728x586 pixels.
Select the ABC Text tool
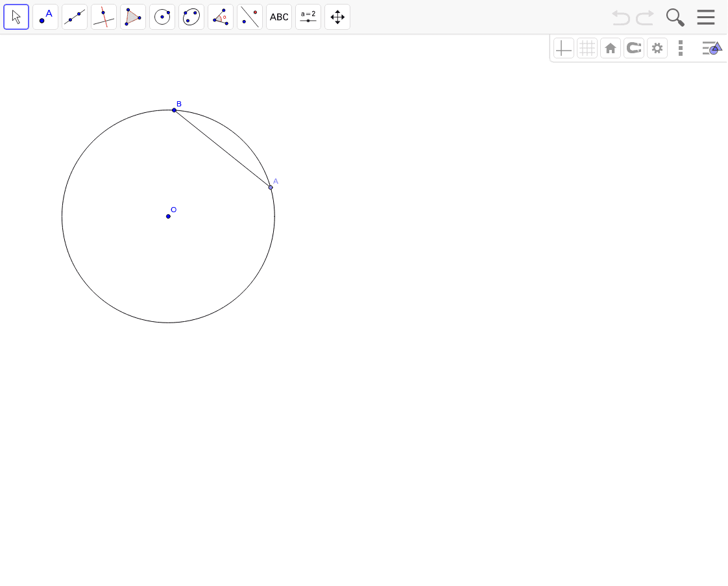(x=279, y=17)
